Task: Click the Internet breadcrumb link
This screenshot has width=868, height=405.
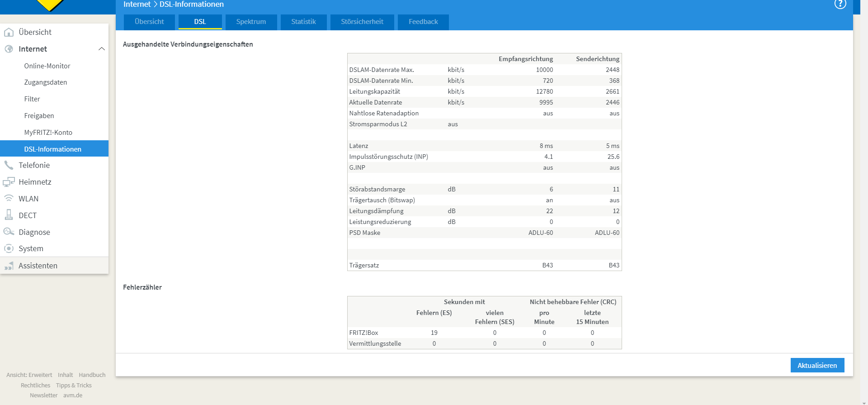Action: tap(137, 4)
